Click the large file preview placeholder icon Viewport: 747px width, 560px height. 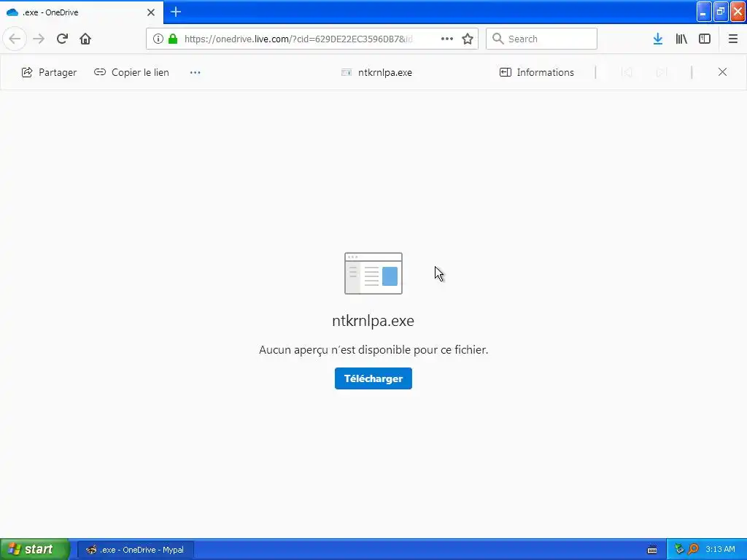coord(373,273)
